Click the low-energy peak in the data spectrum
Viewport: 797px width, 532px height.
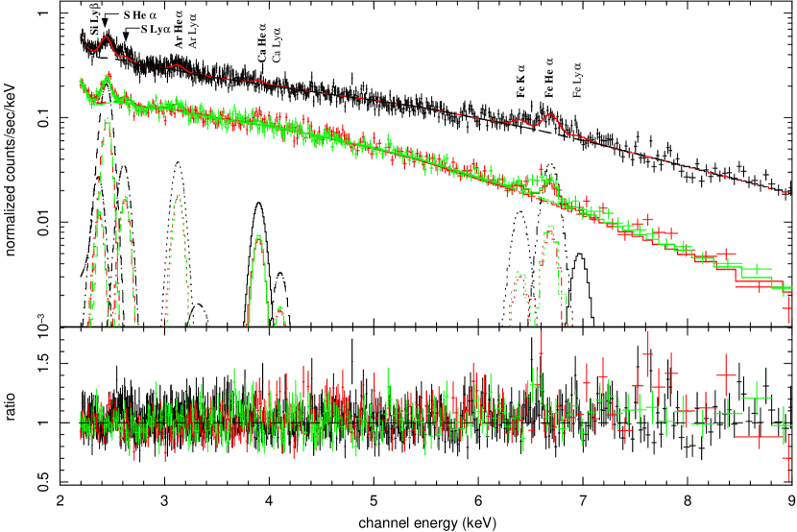point(108,77)
